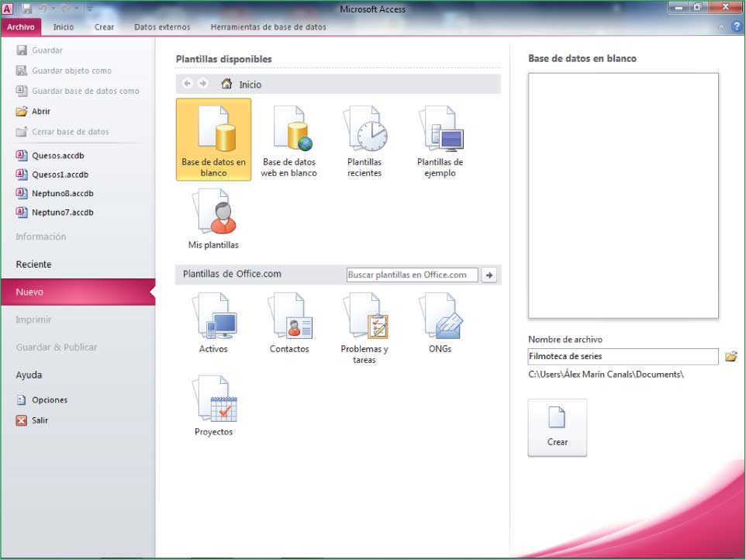746x560 pixels.
Task: Open the Microsoft Access help question mark
Action: [737, 26]
